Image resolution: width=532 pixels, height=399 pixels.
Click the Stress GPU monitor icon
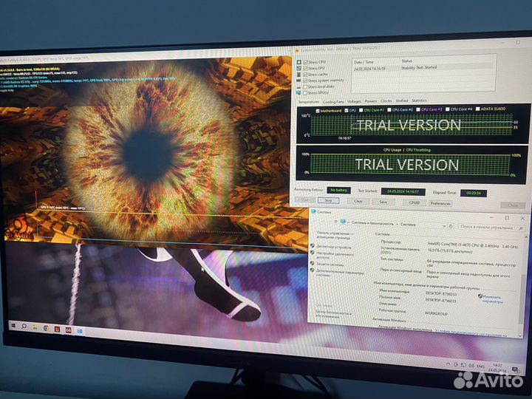click(299, 92)
